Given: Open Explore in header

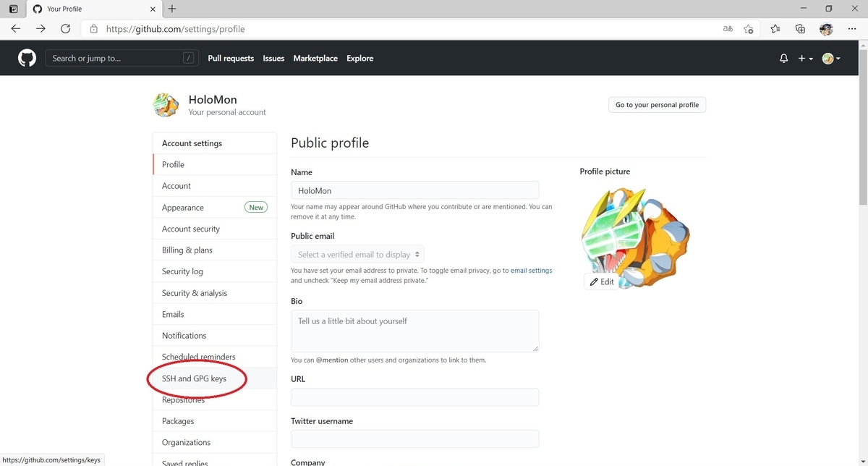Looking at the screenshot, I should pos(360,59).
